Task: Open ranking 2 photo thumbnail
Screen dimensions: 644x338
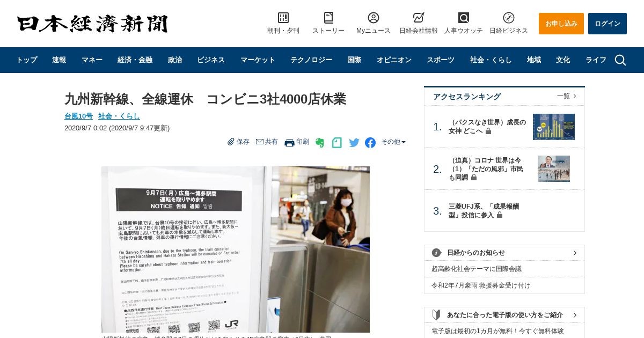Action: coord(554,169)
